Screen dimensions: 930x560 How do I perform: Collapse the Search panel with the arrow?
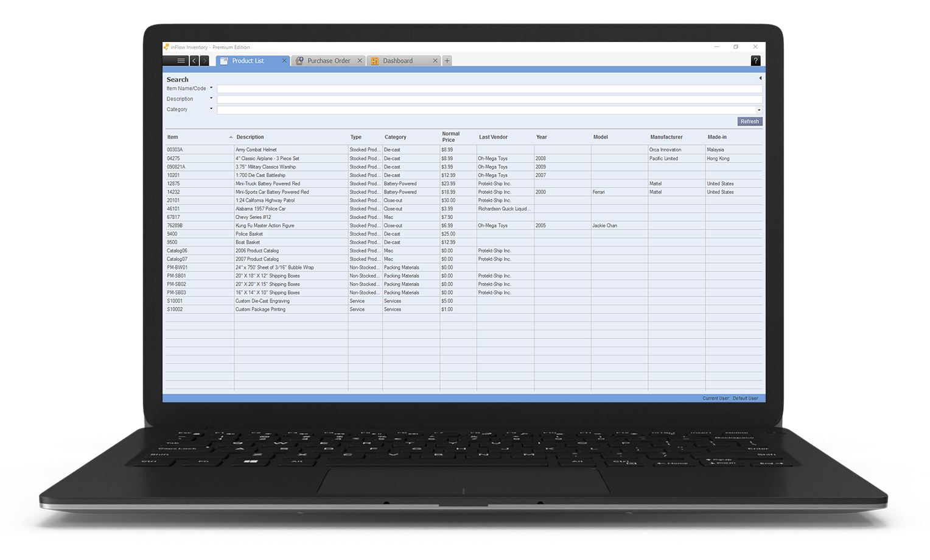coord(760,79)
